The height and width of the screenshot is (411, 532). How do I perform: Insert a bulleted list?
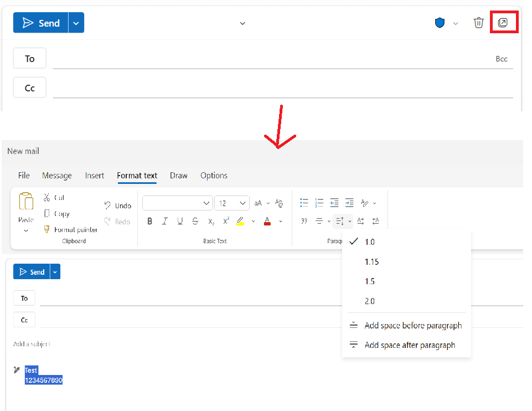coord(304,203)
